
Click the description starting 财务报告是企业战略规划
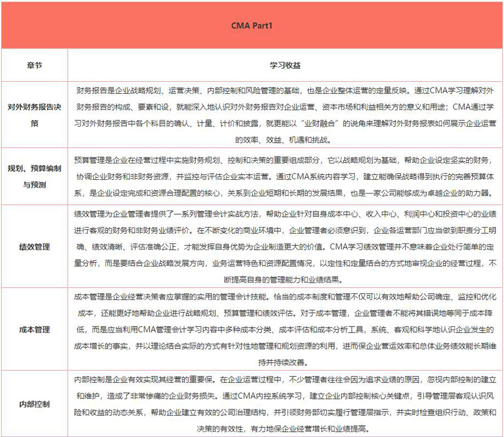285,115
